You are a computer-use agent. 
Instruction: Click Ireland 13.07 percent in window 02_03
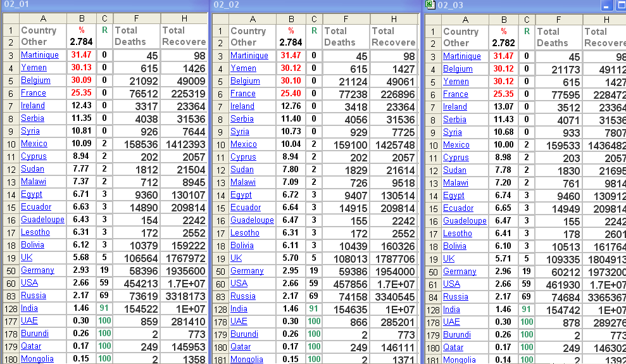[x=503, y=107]
